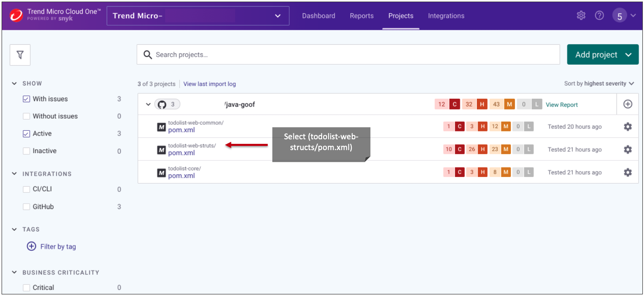The height and width of the screenshot is (296, 644).
Task: Click todolist-core medium badge showing 8
Action: (x=500, y=172)
